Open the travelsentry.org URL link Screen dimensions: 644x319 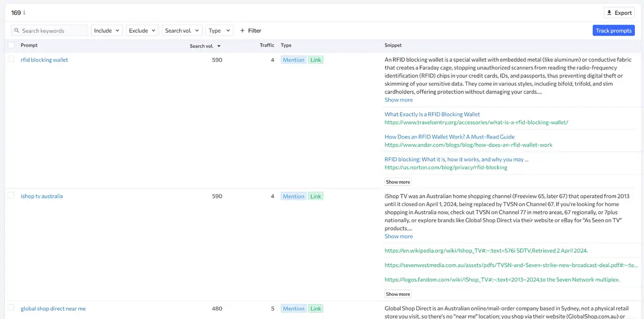click(x=476, y=122)
